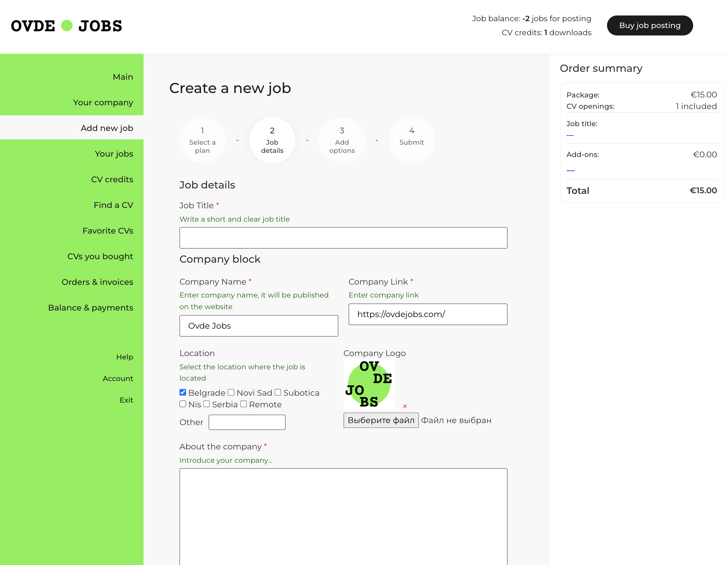Screen dimensions: 728x565
Task: Click the Company Link text field
Action: pyautogui.click(x=428, y=314)
